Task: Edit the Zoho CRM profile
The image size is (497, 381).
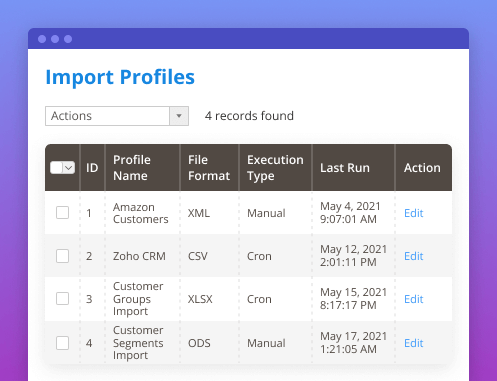Action: [414, 256]
